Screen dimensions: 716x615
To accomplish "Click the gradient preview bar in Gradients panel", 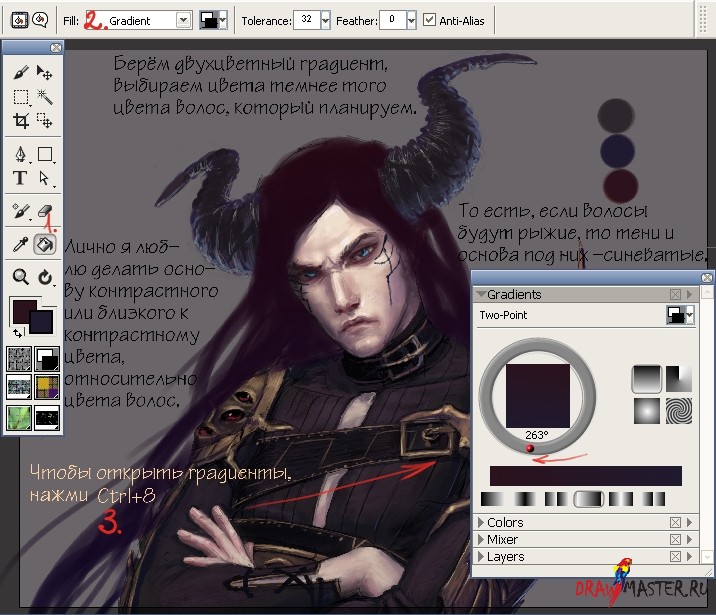I will (586, 476).
